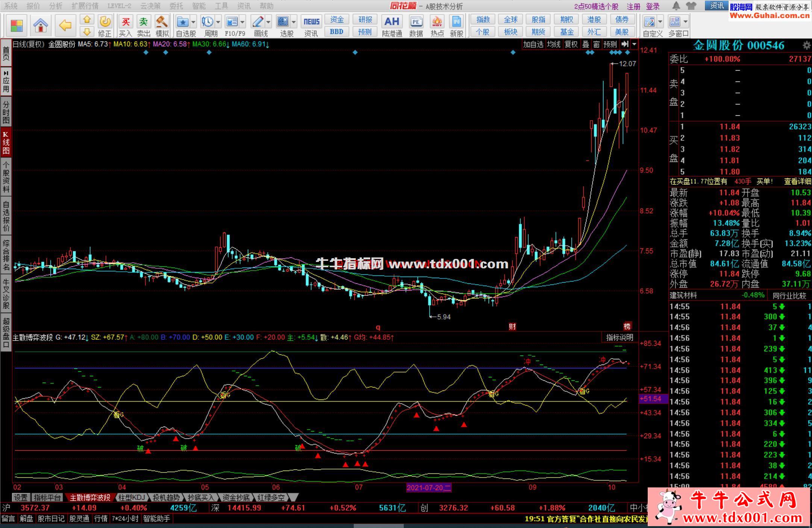Expand the F10/F9 dropdown arrow
Viewport: 812px width, 528px height.
point(242,22)
